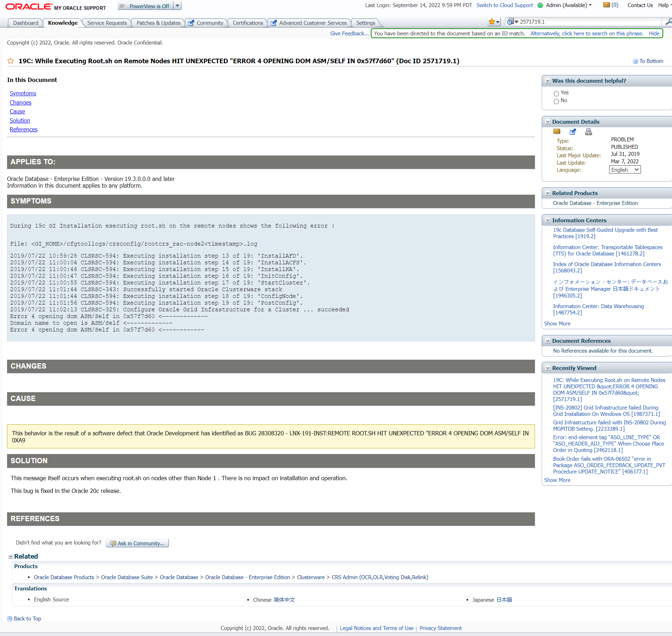Open the Admin (Available) status menu

tap(569, 5)
